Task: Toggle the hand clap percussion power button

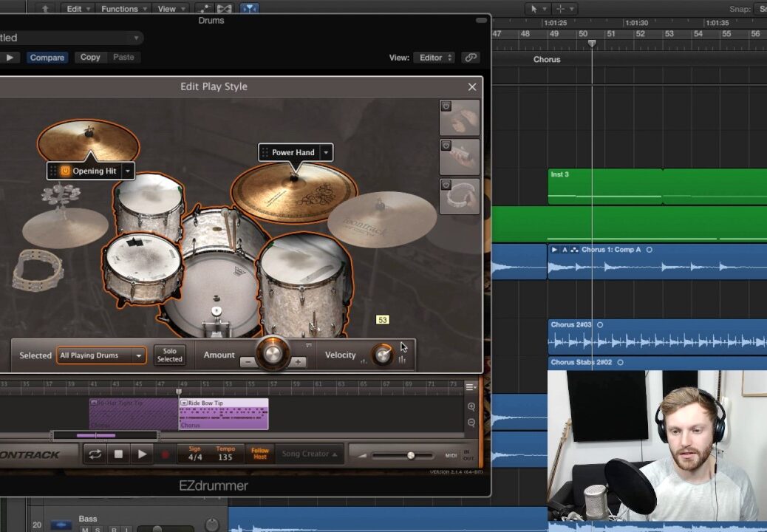Action: (446, 106)
